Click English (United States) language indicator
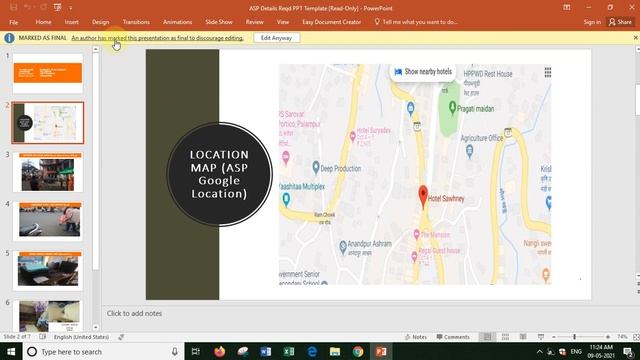 pos(81,337)
